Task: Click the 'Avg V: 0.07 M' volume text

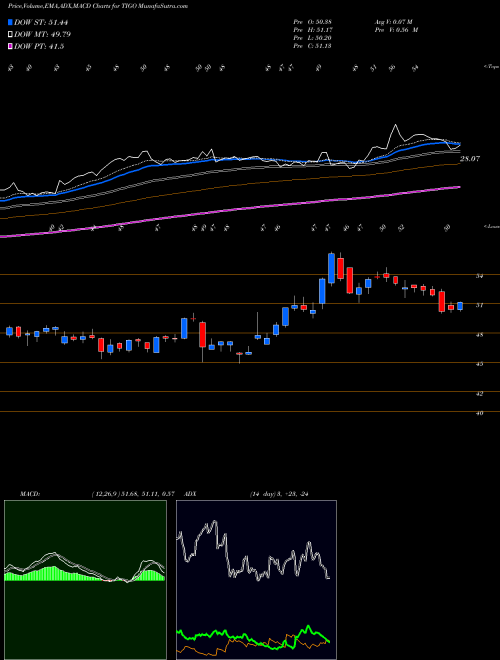Action: point(395,22)
